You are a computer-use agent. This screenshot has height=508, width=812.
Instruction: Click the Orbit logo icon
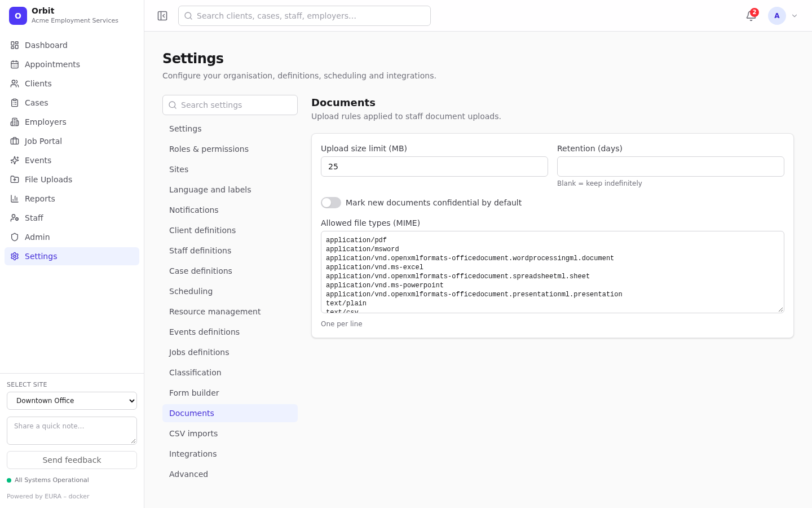[18, 16]
